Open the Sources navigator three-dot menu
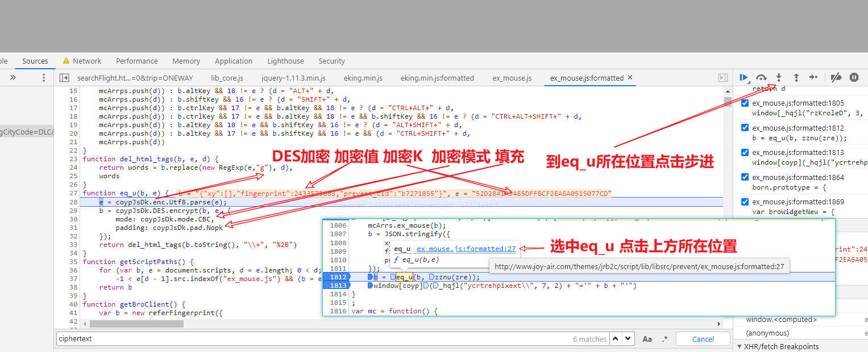868x352 pixels. (44, 78)
